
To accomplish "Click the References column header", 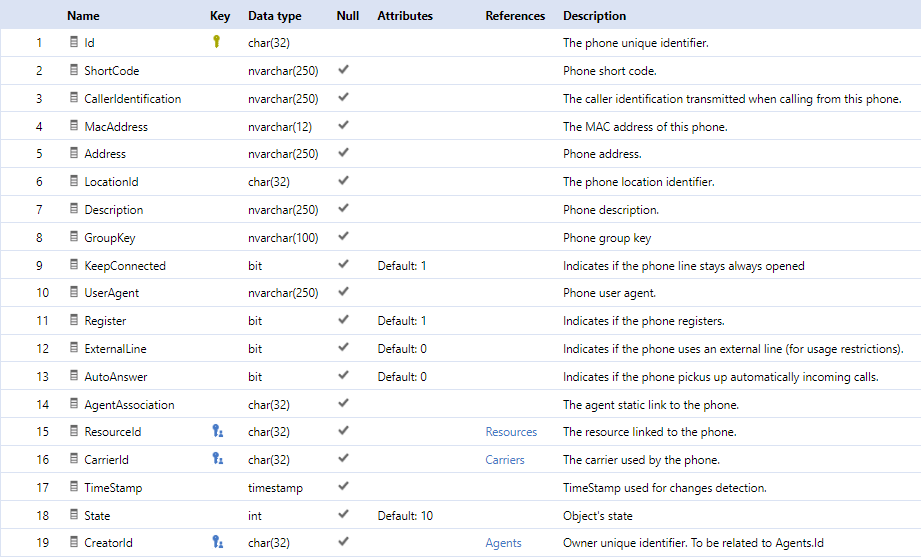I will [x=515, y=16].
